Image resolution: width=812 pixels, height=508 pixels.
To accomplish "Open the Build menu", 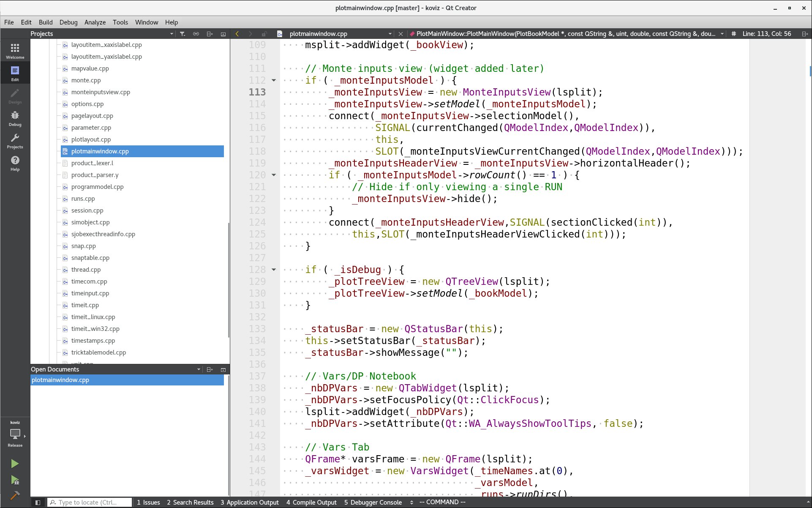I will coord(45,22).
